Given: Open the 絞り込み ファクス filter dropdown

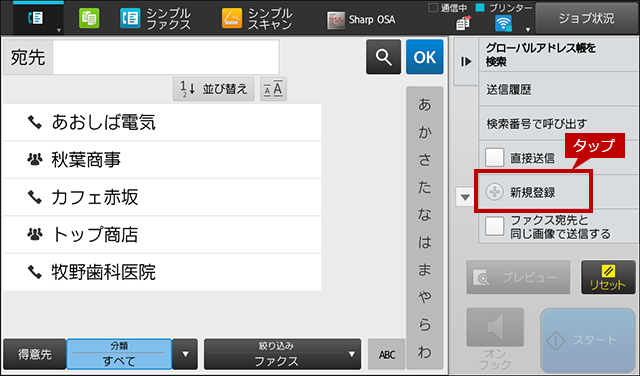Looking at the screenshot, I should click(282, 354).
